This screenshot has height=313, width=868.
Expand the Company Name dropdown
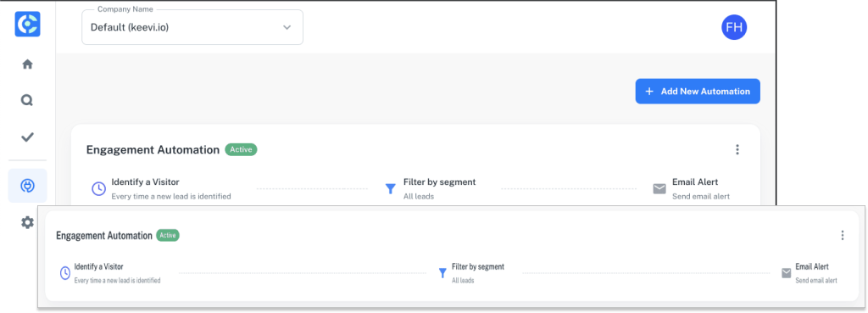(192, 27)
